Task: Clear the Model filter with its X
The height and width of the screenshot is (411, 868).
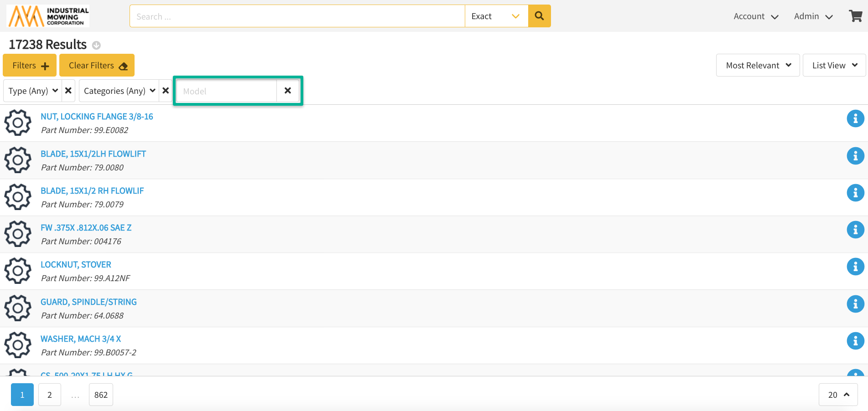Action: (288, 91)
